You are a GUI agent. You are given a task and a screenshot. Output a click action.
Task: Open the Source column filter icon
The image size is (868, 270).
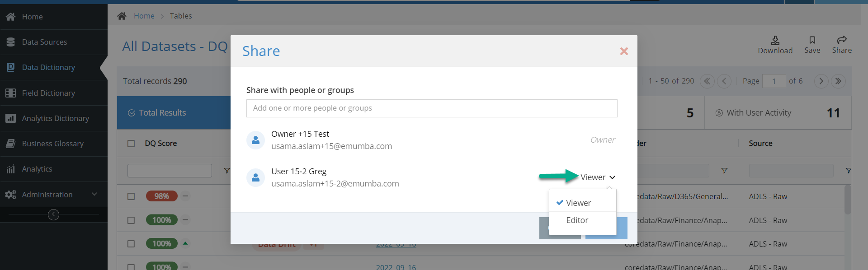point(848,171)
